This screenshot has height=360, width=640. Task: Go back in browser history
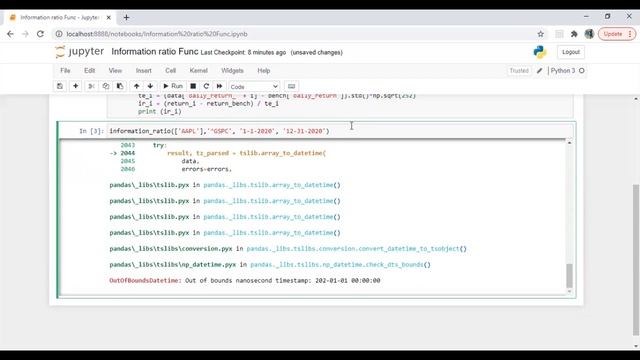click(x=11, y=34)
